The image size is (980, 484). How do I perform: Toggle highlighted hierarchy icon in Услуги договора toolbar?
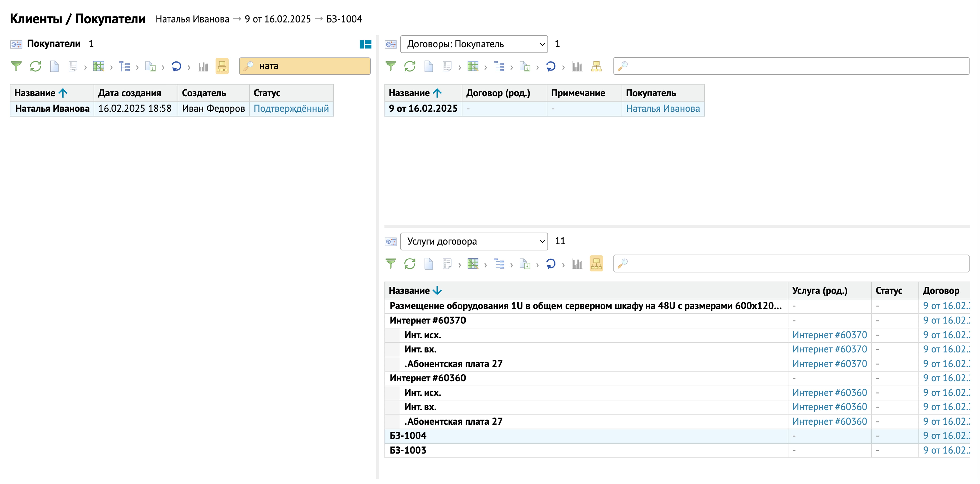click(x=596, y=264)
